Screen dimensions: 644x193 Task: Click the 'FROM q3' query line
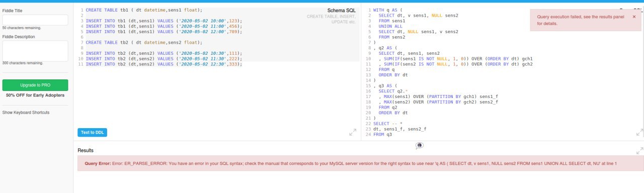(x=382, y=135)
